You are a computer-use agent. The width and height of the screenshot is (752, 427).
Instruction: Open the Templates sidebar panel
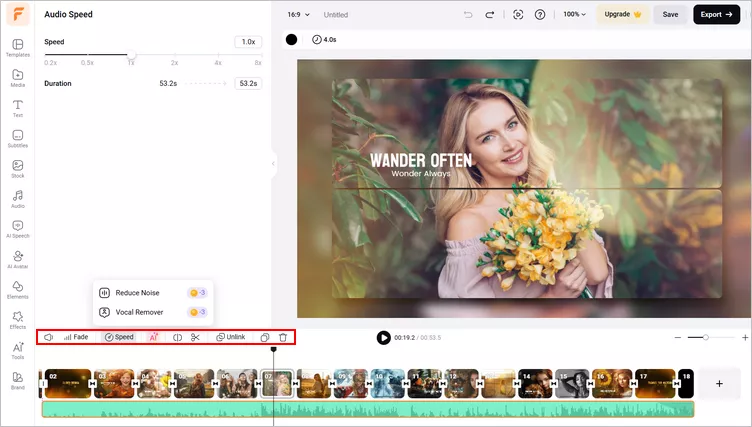[18, 48]
